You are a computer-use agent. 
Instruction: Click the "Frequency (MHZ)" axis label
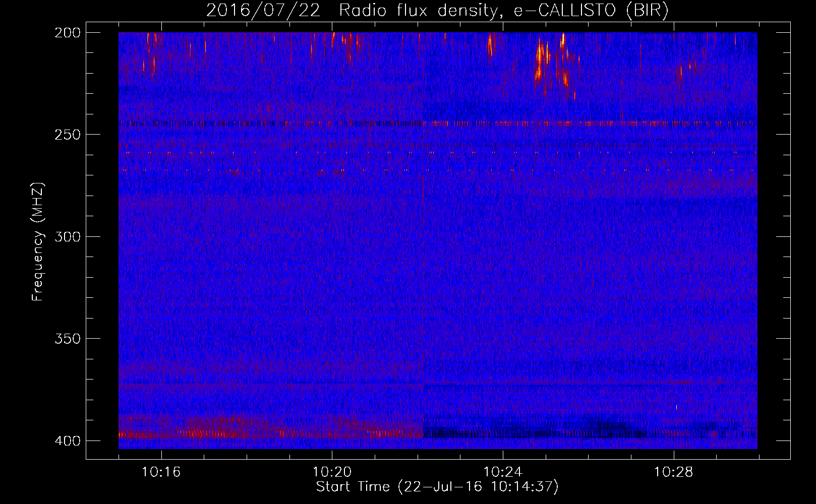point(38,242)
